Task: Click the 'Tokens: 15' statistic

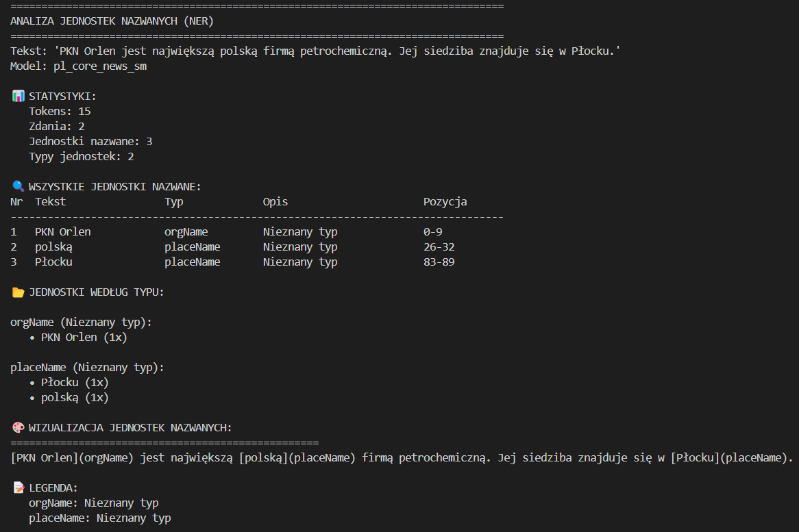Action: (60, 111)
